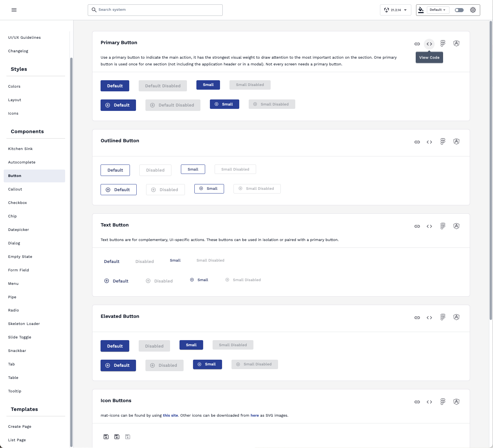
Task: Click the elevated Small button without icon
Action: click(x=191, y=345)
